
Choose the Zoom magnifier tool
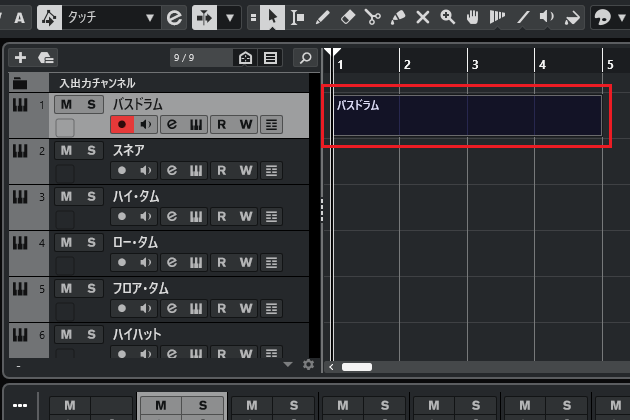447,17
